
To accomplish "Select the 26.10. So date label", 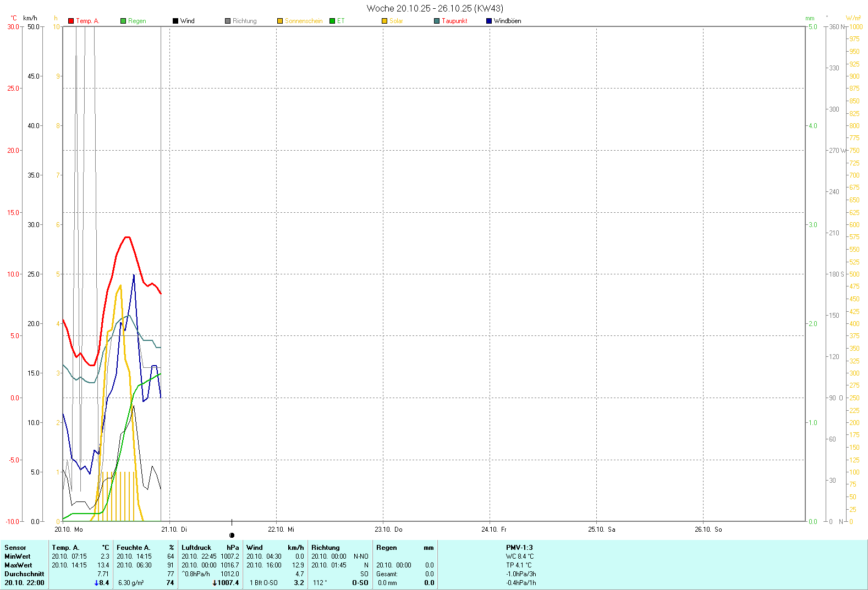I will pyautogui.click(x=708, y=530).
